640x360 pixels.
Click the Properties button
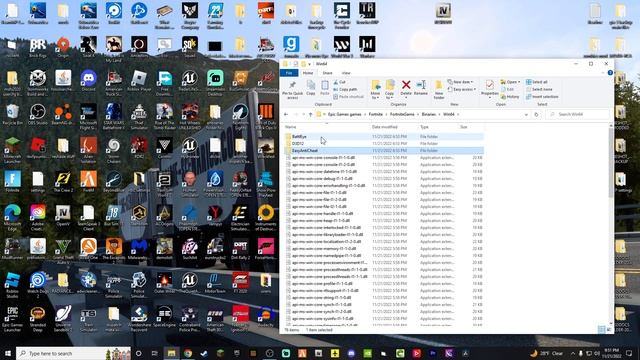point(489,88)
